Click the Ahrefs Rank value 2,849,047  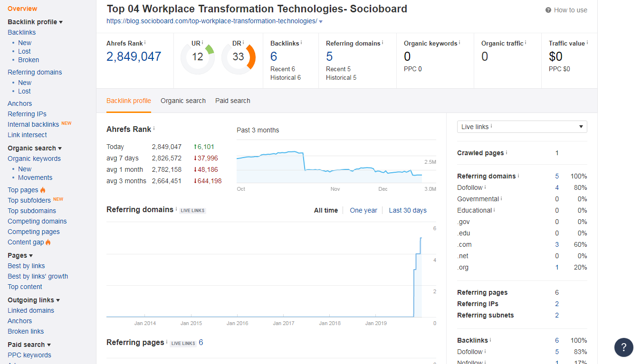(x=134, y=56)
